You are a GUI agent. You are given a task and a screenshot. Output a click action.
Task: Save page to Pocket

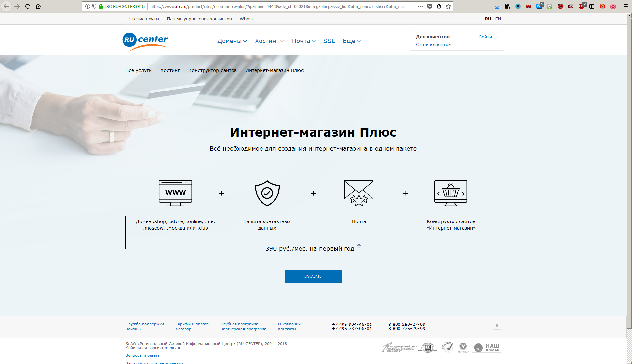click(x=430, y=6)
